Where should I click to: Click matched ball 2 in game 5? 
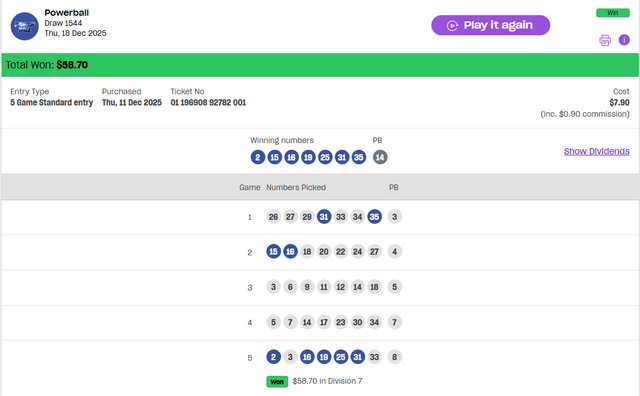click(x=273, y=357)
